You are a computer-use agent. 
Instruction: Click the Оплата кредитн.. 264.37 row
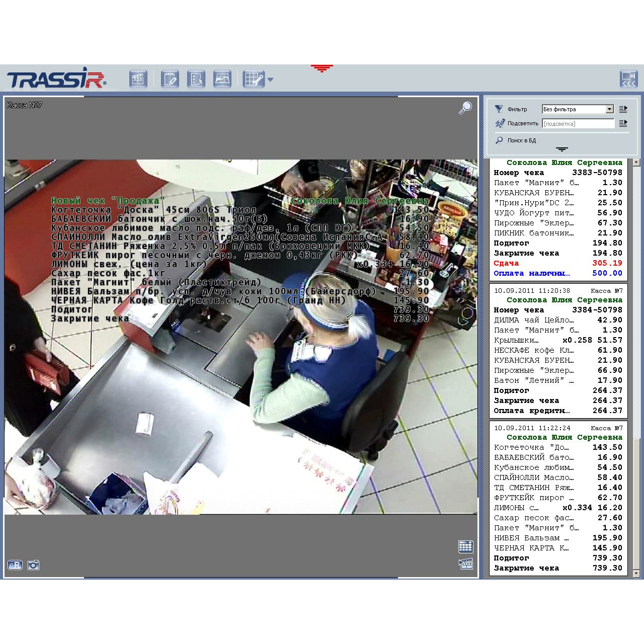(558, 411)
